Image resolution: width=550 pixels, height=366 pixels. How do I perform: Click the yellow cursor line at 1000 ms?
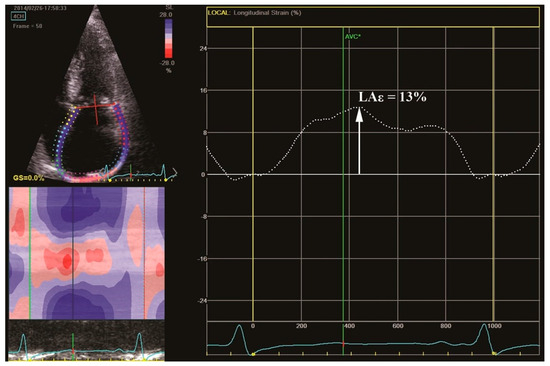click(x=494, y=174)
